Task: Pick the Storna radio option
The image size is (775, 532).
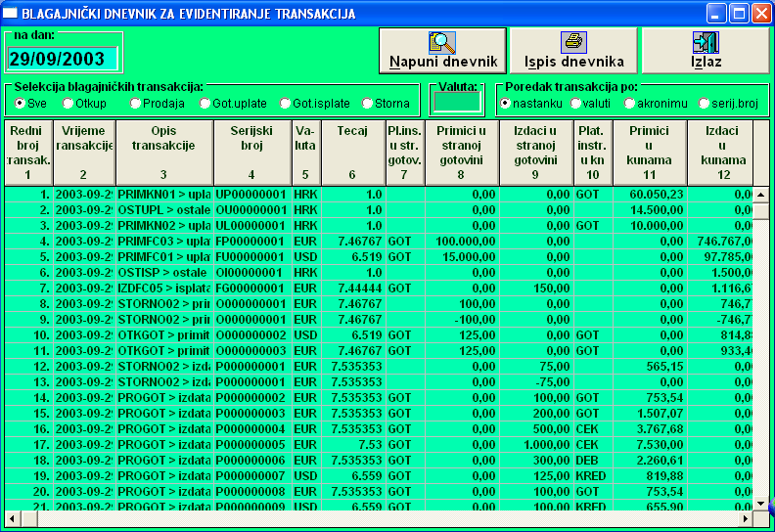Action: [x=367, y=103]
